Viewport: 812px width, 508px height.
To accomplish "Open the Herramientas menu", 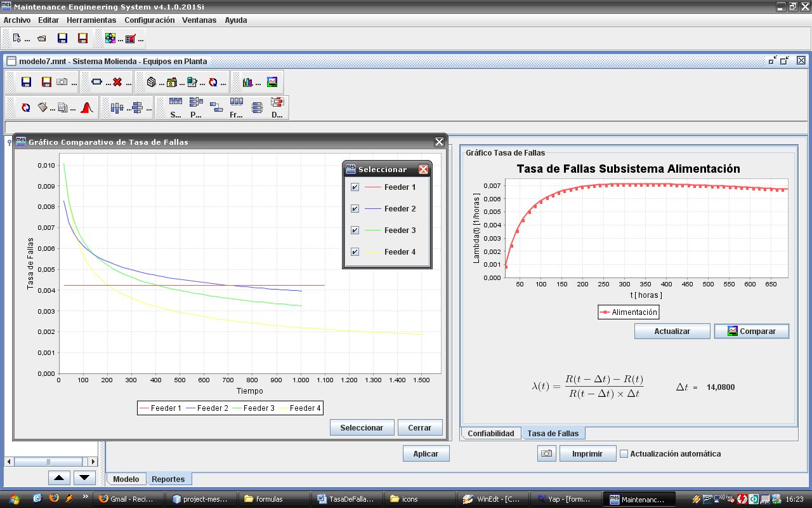I will pyautogui.click(x=91, y=20).
